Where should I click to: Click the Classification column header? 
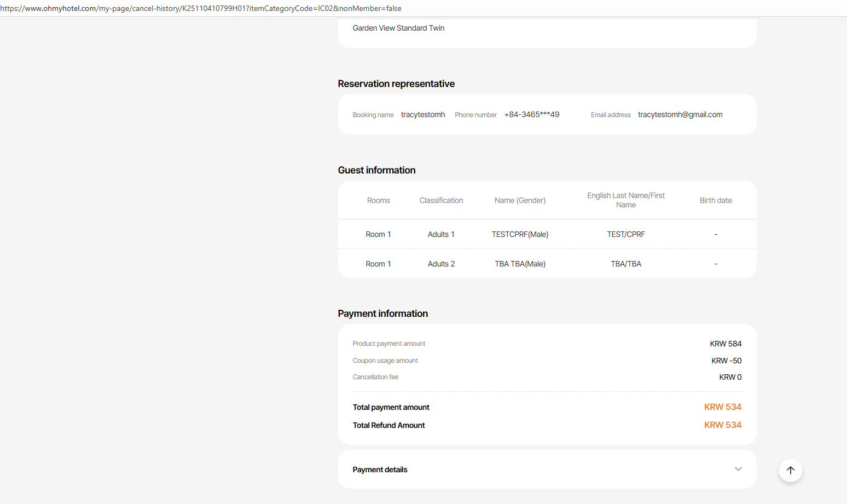(441, 200)
